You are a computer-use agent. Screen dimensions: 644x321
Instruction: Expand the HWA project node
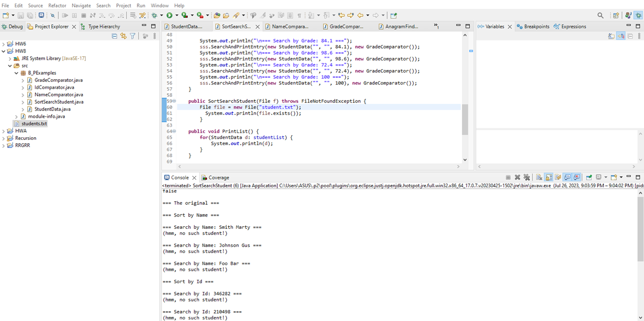tap(4, 131)
